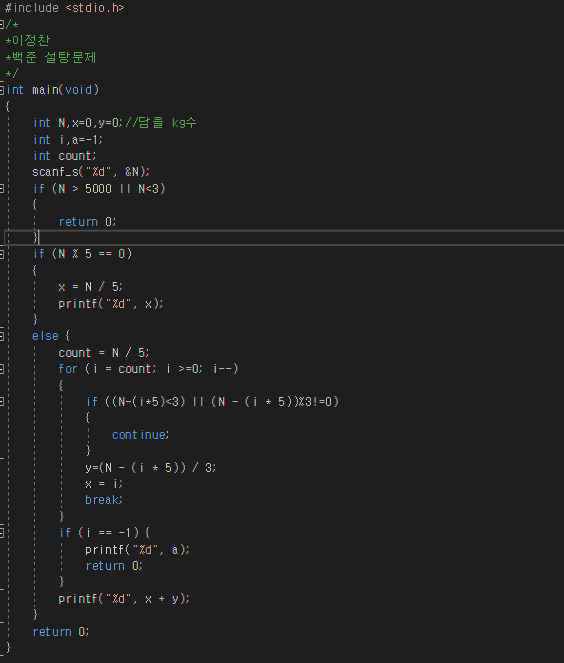
Task: Click the scanf_s("%d", &N); line
Action: coord(91,172)
